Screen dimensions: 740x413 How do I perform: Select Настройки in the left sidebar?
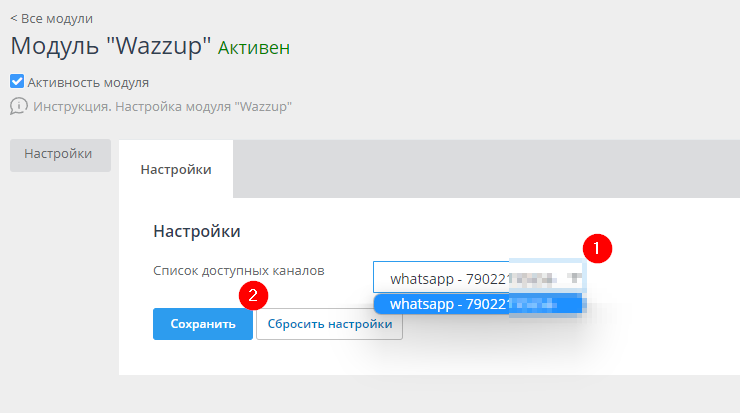pos(59,154)
